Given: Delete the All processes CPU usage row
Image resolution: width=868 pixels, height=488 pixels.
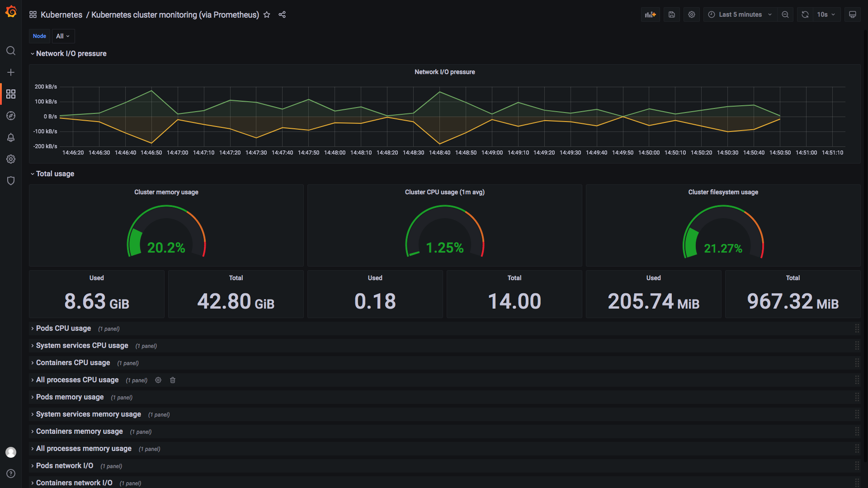Looking at the screenshot, I should 173,380.
